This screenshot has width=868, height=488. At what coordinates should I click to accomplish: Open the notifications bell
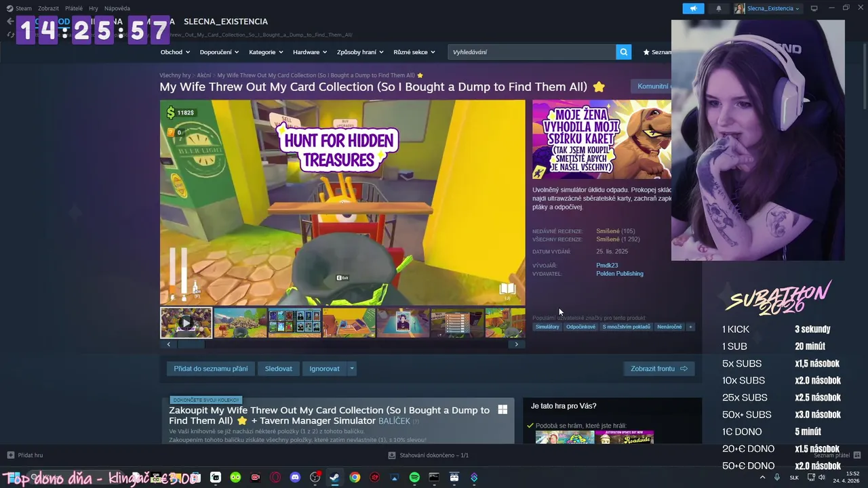tap(719, 8)
